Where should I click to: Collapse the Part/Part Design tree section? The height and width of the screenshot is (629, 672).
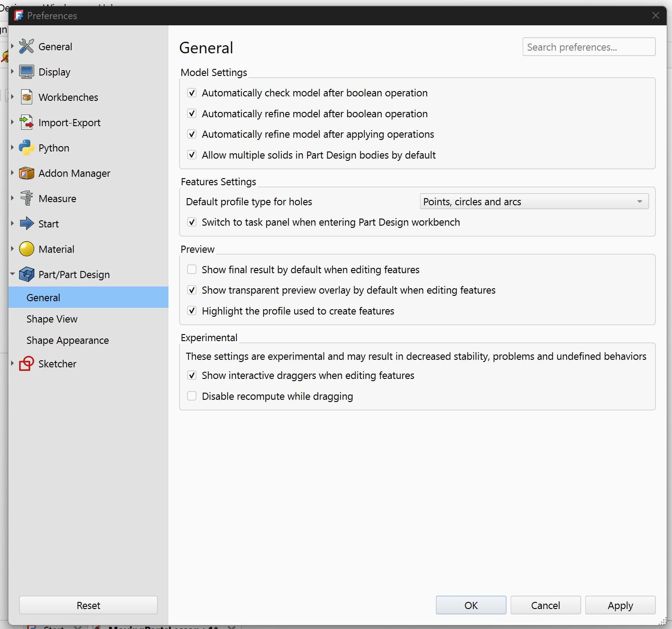click(x=12, y=274)
